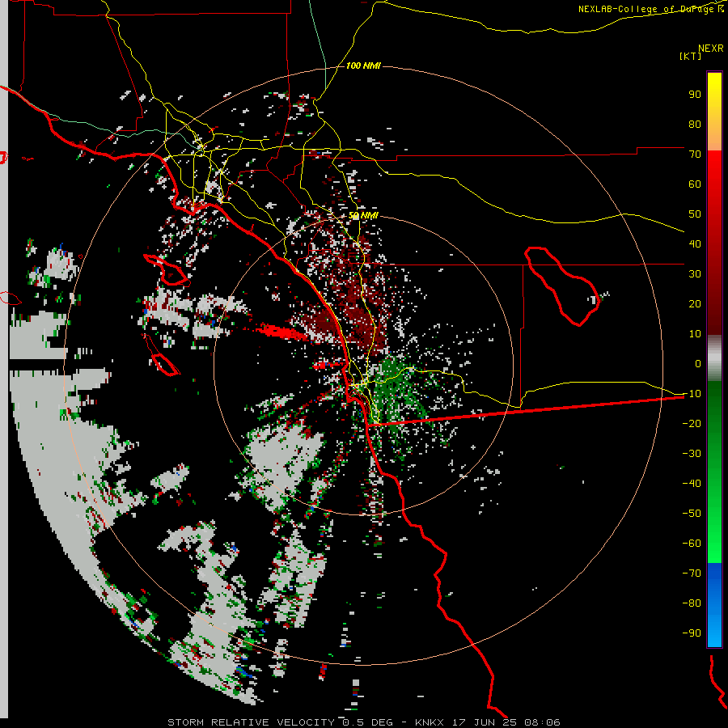Screen dimensions: 728x728
Task: Click the -60 value on the velocity scale
Action: tap(692, 544)
